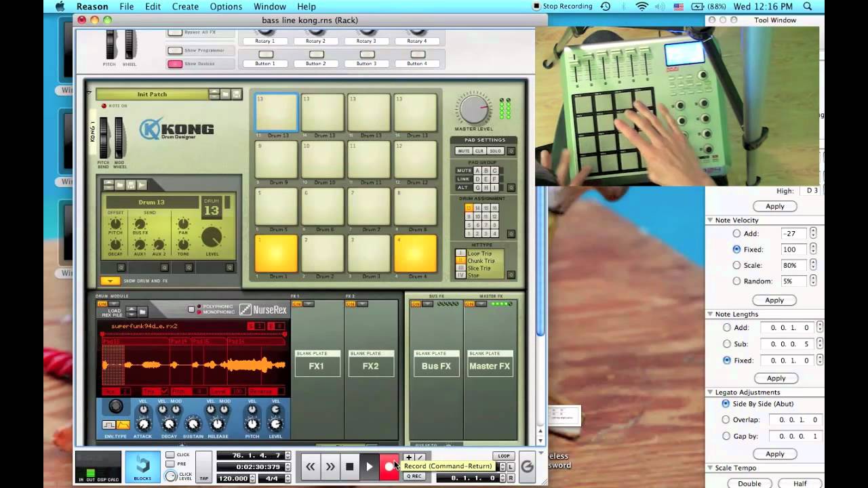
Task: Step the Init Patch up/down arrows
Action: click(x=214, y=94)
